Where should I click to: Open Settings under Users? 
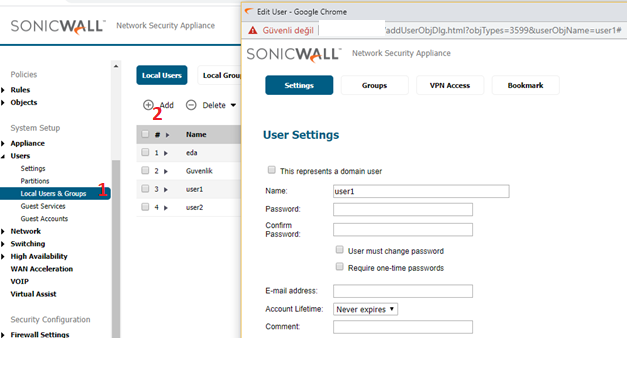coord(33,168)
